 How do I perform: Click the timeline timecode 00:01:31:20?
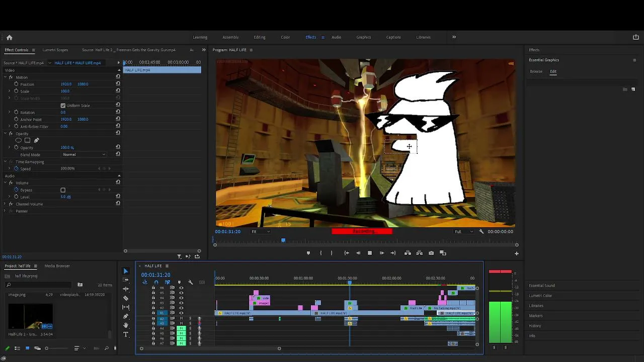(x=156, y=275)
